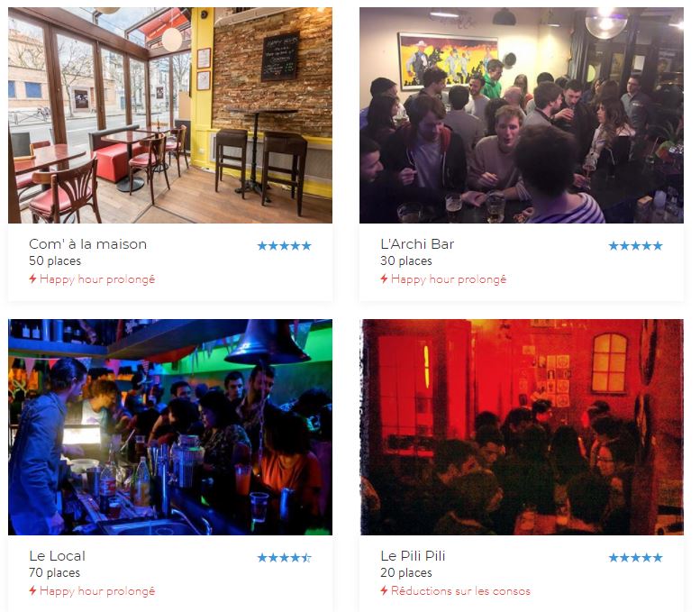Screen dimensions: 700x612
Task: Click lightning bolt icon under Le Pili Pili
Action: tap(384, 591)
